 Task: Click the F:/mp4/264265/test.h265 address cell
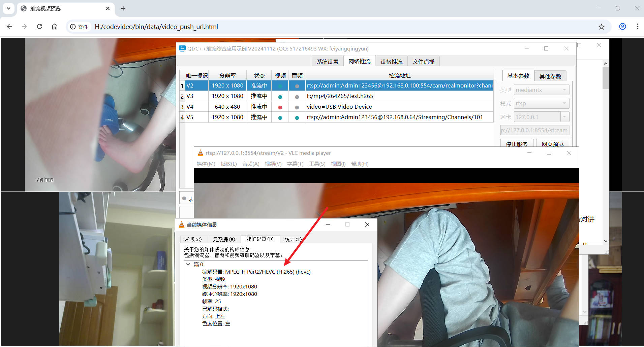point(399,96)
